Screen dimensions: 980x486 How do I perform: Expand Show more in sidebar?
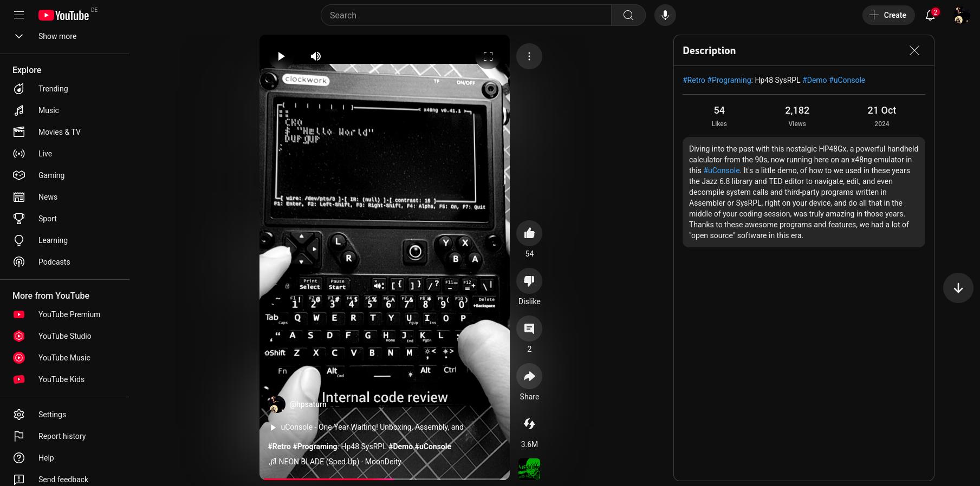coord(65,36)
